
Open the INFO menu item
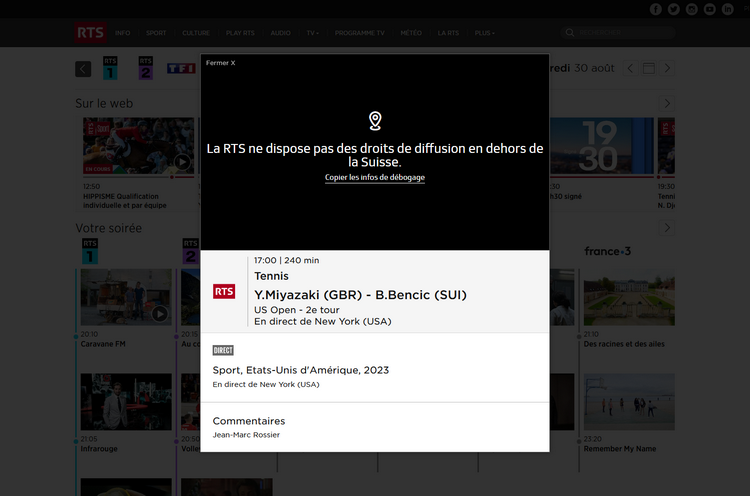tap(122, 33)
